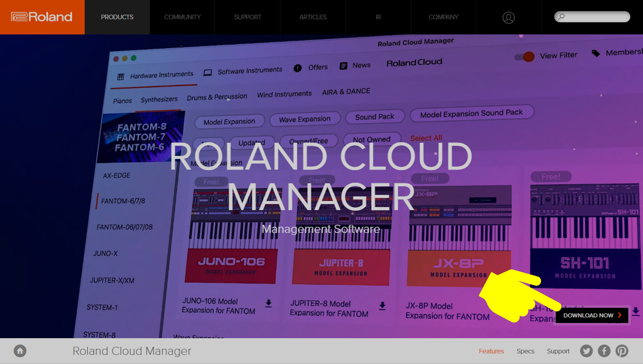Image resolution: width=643 pixels, height=364 pixels.
Task: Open the PRODUCTS menu
Action: pyautogui.click(x=117, y=17)
